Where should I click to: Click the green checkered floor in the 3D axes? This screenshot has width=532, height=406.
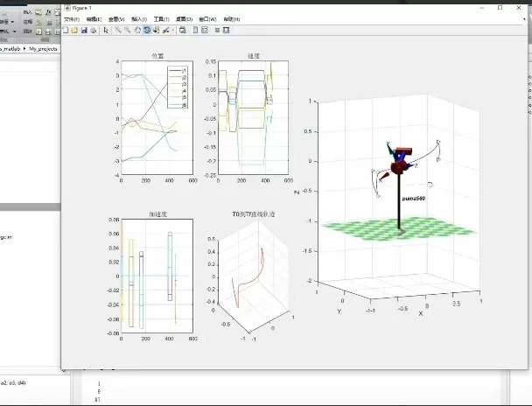pyautogui.click(x=401, y=228)
